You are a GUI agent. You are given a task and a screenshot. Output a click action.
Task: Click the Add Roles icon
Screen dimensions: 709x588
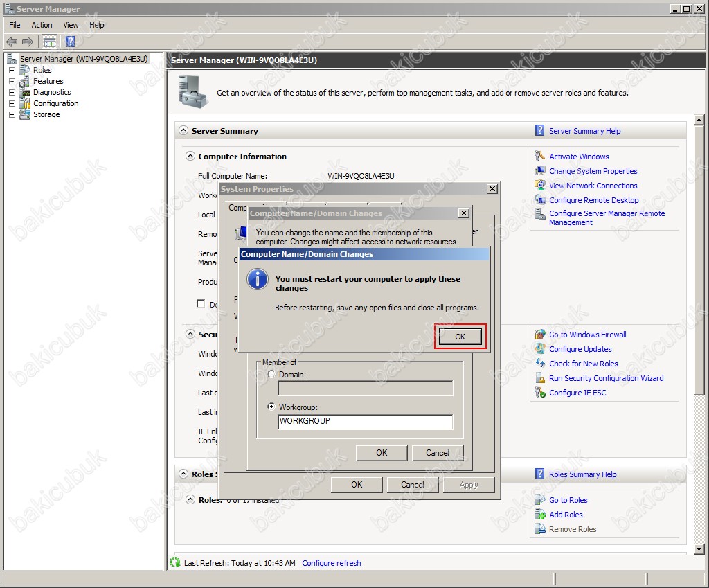pyautogui.click(x=540, y=515)
